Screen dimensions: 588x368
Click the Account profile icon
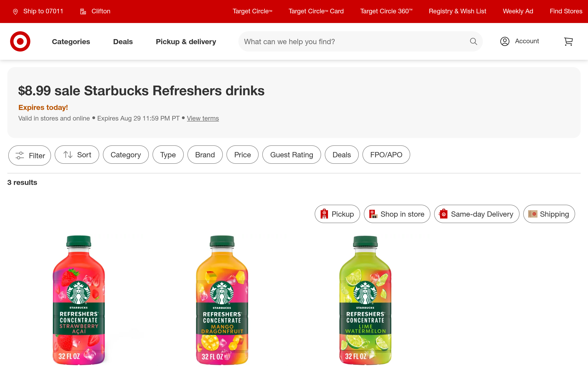[x=505, y=41]
